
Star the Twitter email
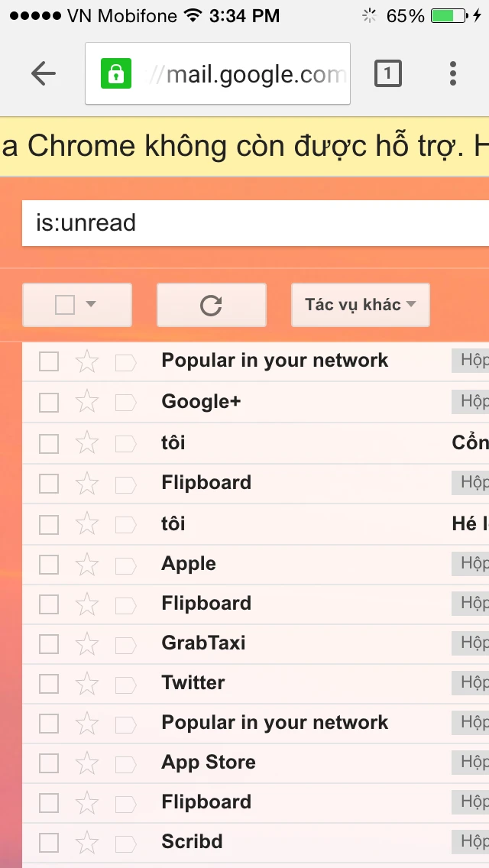87,684
